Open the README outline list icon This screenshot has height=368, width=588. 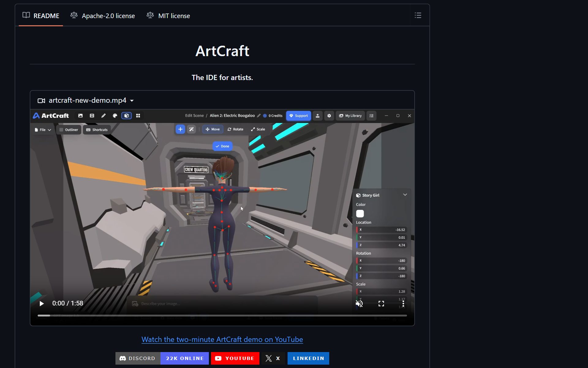(418, 15)
